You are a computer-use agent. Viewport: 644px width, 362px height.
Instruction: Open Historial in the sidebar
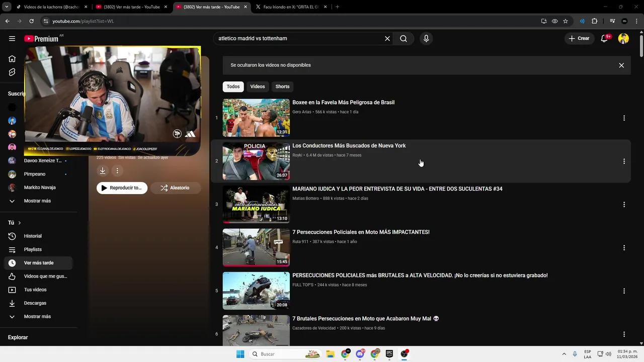coord(39,236)
